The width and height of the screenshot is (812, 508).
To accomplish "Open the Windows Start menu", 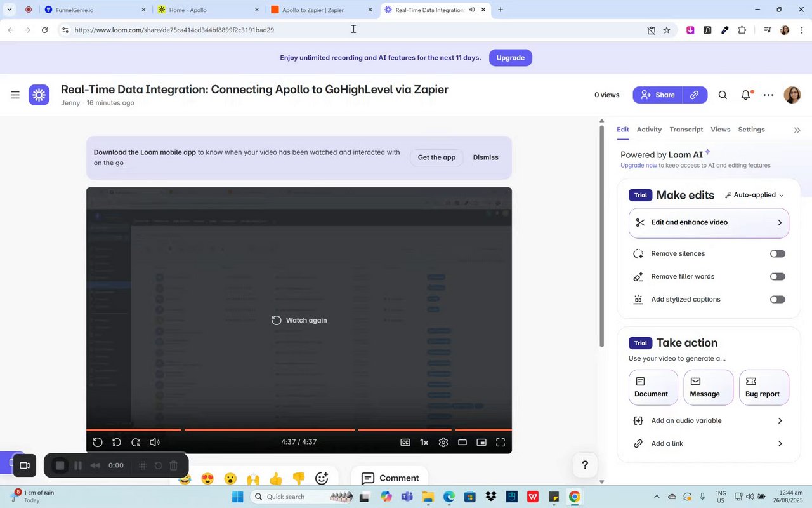I will point(237,497).
